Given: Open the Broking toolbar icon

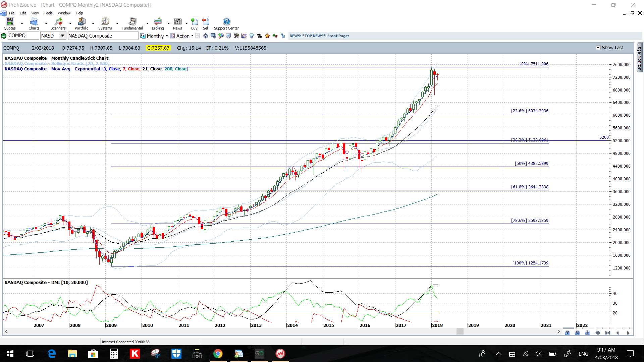Looking at the screenshot, I should 158,24.
